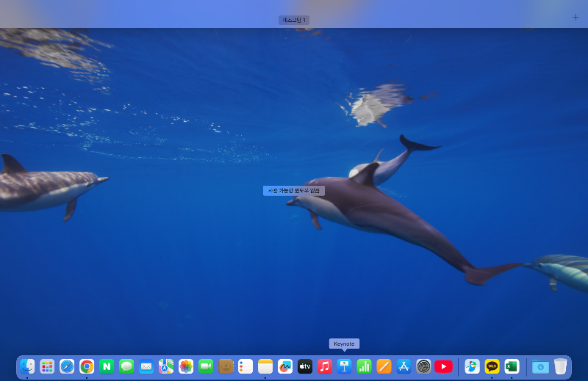
Task: Launch Google Chrome from the Dock
Action: [x=87, y=366]
